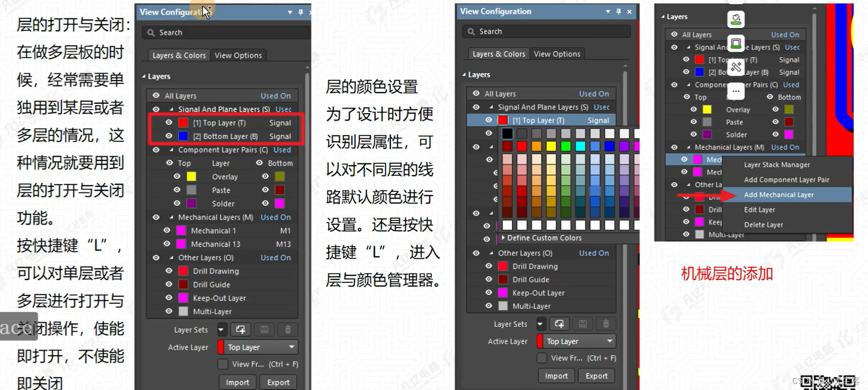Select Layers & Colors tab in middle panel

[499, 54]
